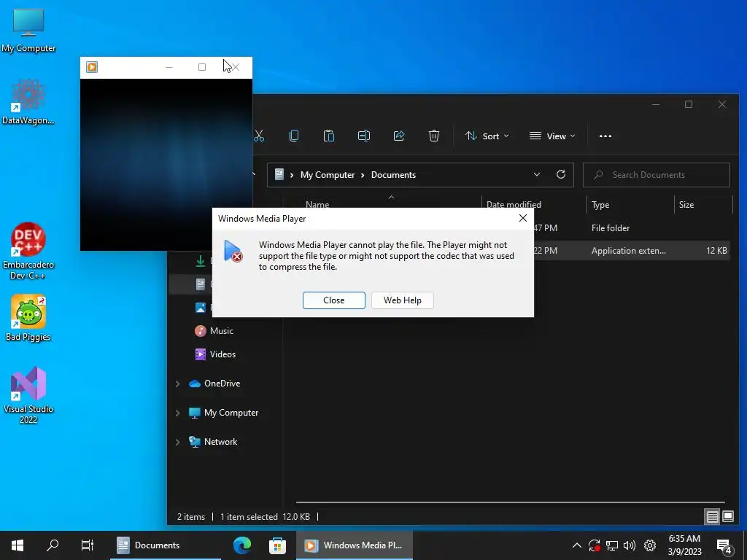Click the Pictures icon in navigation pane

[201, 308]
